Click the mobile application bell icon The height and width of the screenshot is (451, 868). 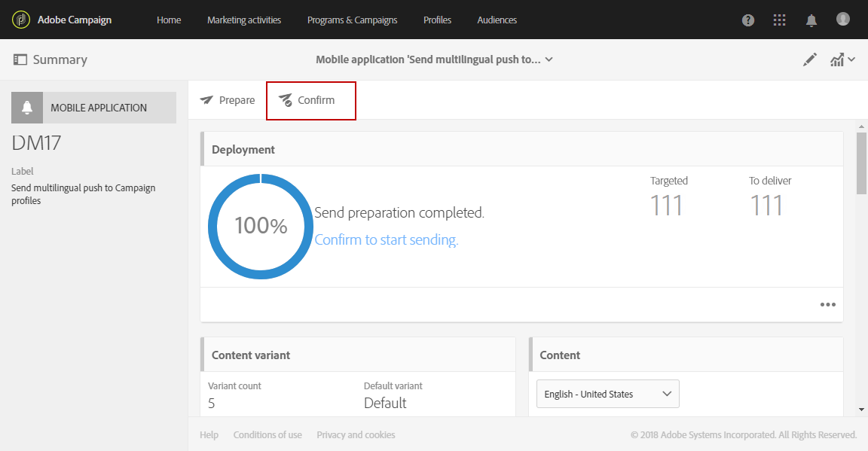click(27, 108)
